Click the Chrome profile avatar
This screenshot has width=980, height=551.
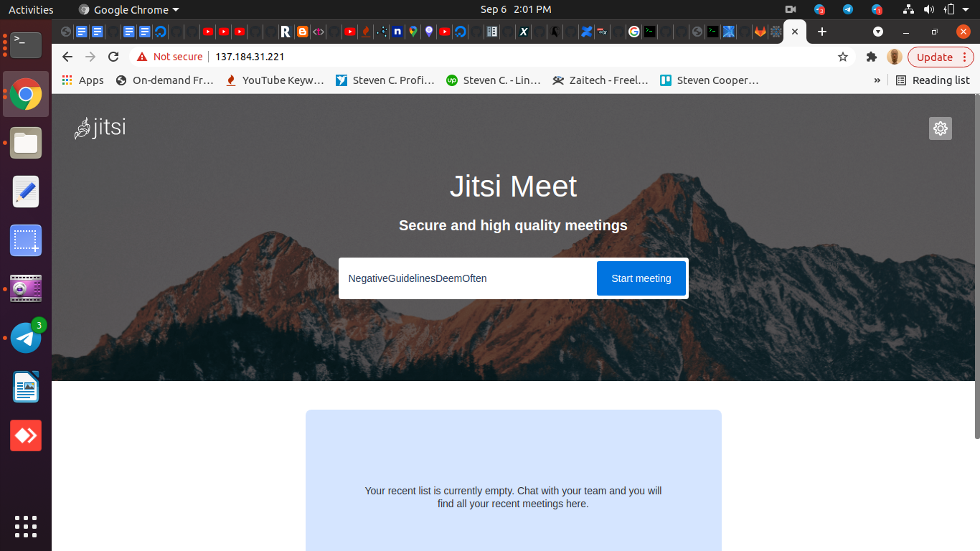894,57
